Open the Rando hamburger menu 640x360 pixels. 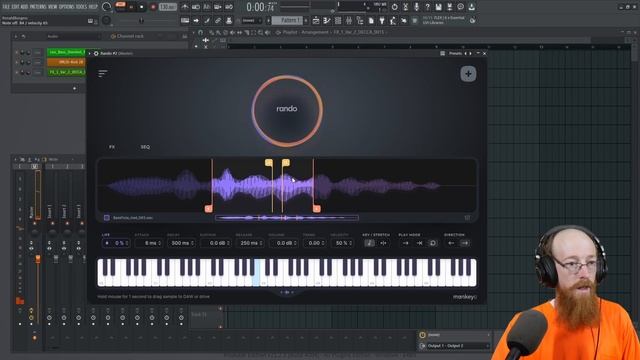pyautogui.click(x=102, y=73)
